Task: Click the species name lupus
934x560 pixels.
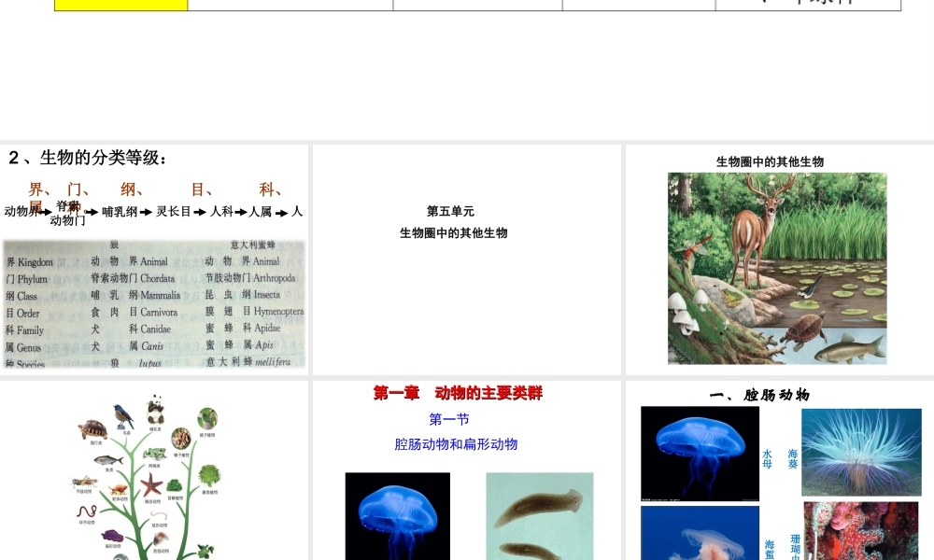Action: click(150, 363)
